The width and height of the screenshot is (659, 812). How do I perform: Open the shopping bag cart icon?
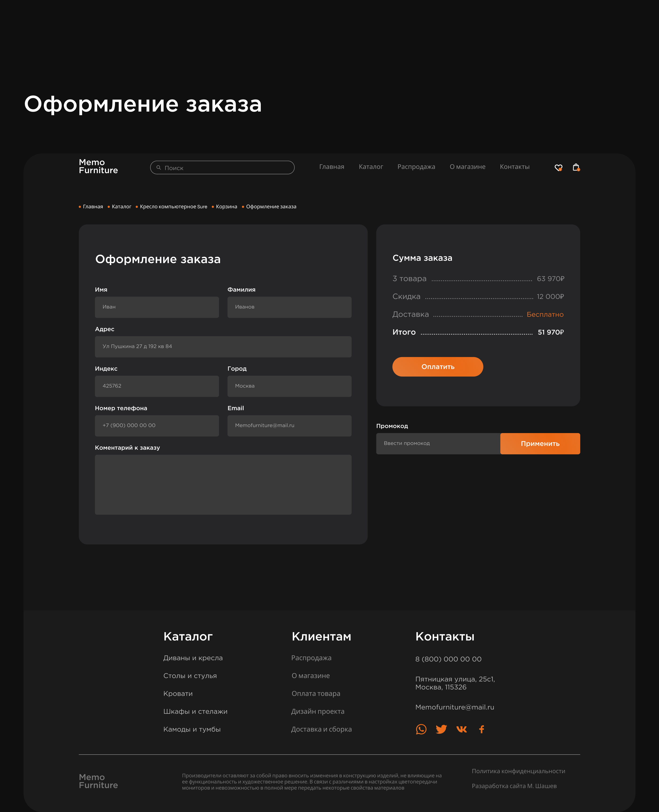click(x=576, y=167)
